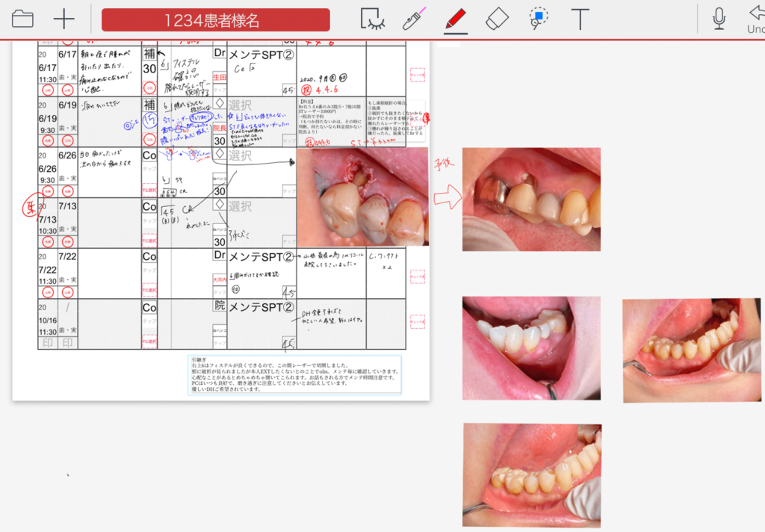
Task: Tap the 院 cell in 10/16 row
Action: (220, 306)
